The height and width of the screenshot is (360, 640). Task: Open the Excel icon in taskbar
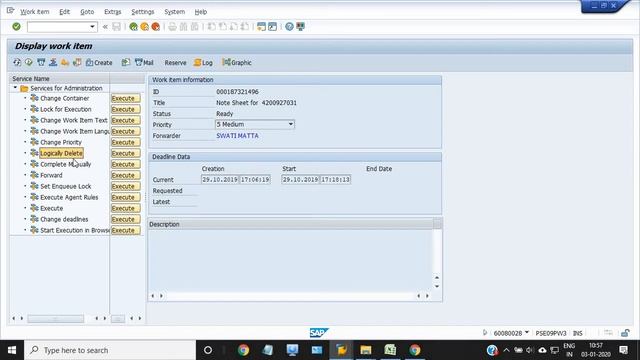[x=390, y=350]
